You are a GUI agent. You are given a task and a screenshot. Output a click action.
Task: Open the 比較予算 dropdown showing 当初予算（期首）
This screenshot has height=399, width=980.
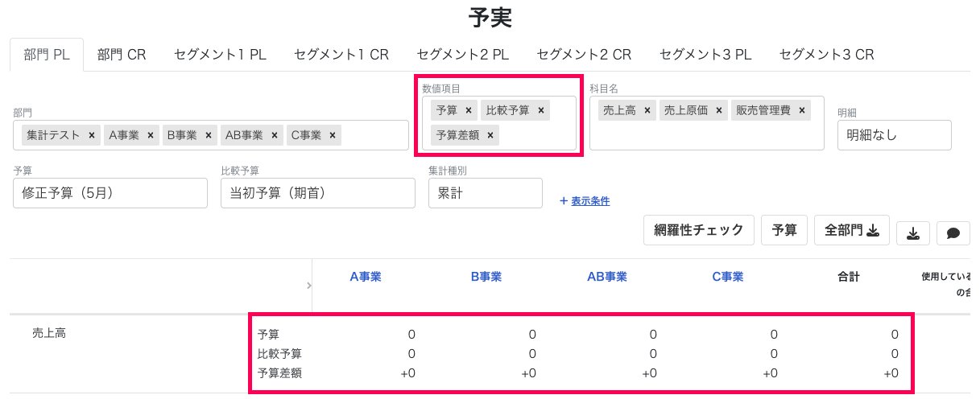[x=318, y=193]
